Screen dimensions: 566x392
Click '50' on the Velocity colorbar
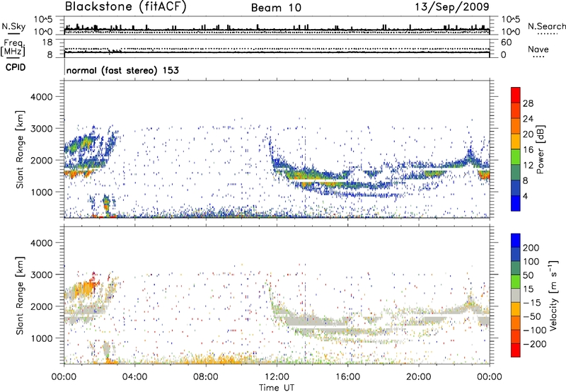[528, 275]
